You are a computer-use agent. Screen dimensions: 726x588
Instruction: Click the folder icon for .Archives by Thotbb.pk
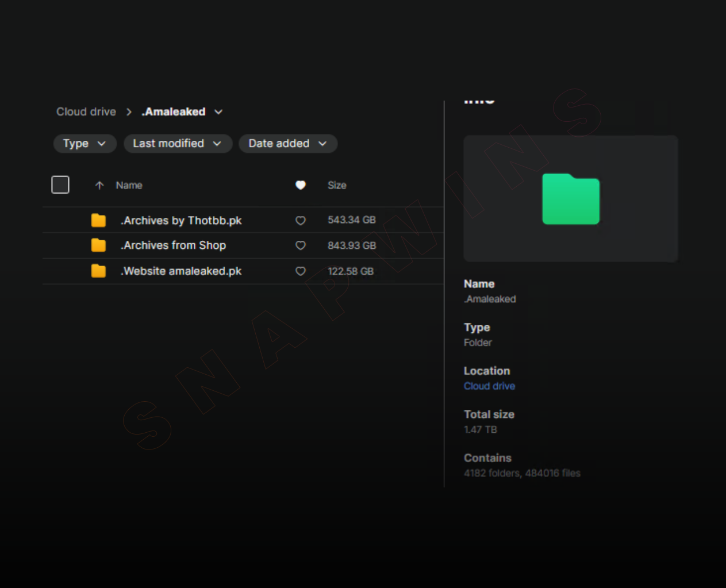pyautogui.click(x=98, y=220)
